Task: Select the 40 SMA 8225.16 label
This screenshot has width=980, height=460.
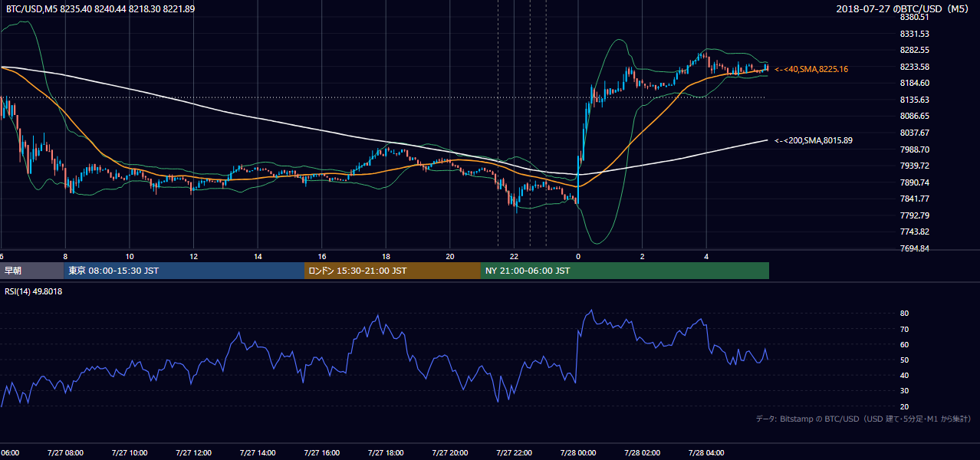Action: point(811,69)
